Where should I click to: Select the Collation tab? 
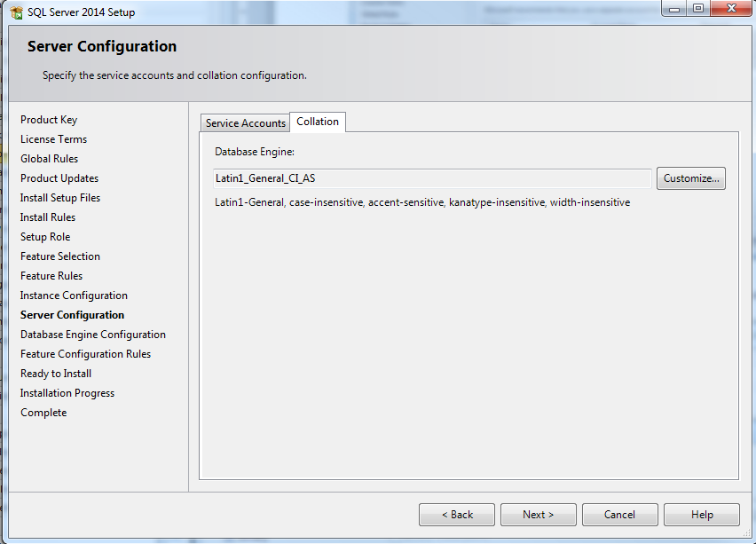(318, 122)
